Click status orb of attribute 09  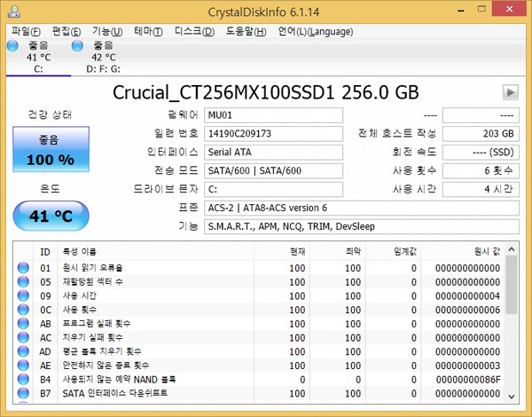23,295
